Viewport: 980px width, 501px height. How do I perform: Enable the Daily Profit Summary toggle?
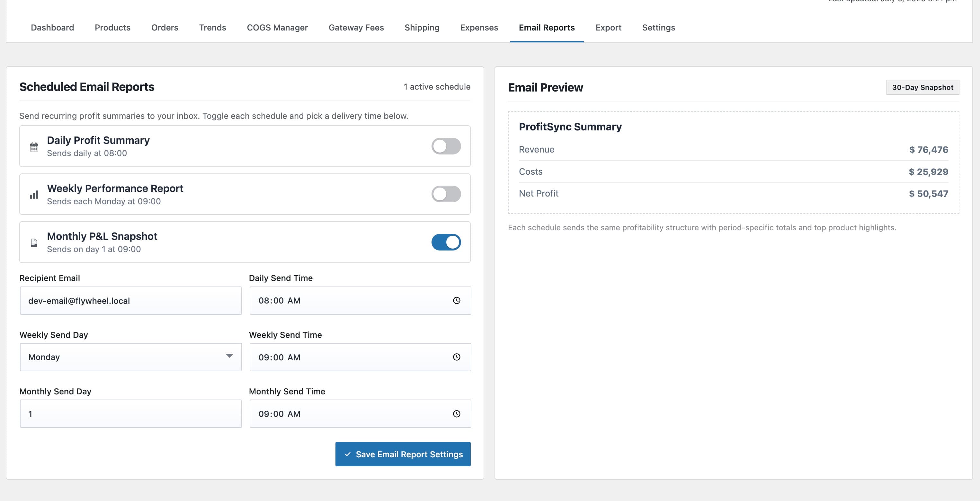[446, 146]
